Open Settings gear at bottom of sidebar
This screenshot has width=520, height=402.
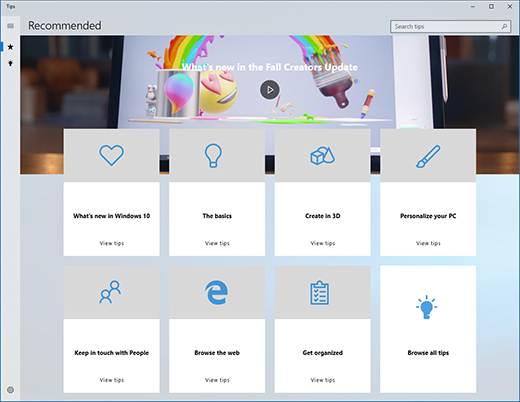coord(10,390)
